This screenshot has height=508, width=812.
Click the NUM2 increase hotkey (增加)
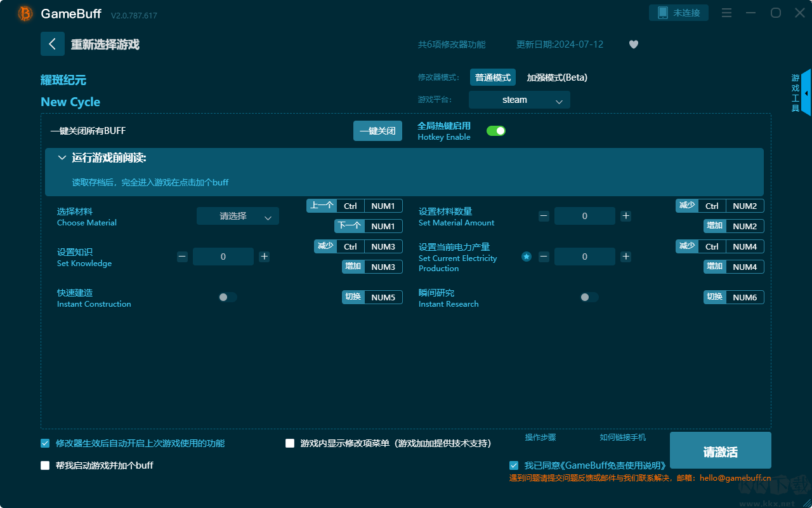pos(734,226)
